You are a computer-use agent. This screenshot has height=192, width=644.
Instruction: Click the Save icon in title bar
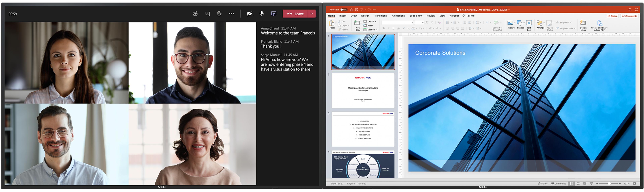(357, 10)
